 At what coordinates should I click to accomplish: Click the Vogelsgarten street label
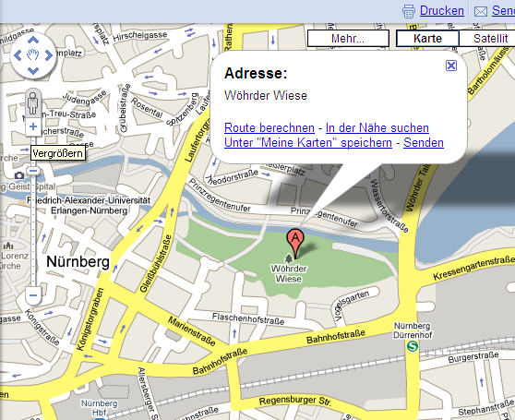pyautogui.click(x=352, y=306)
